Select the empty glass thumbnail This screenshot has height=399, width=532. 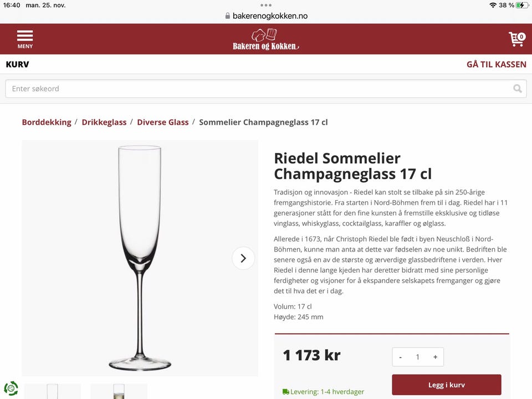pos(53,391)
